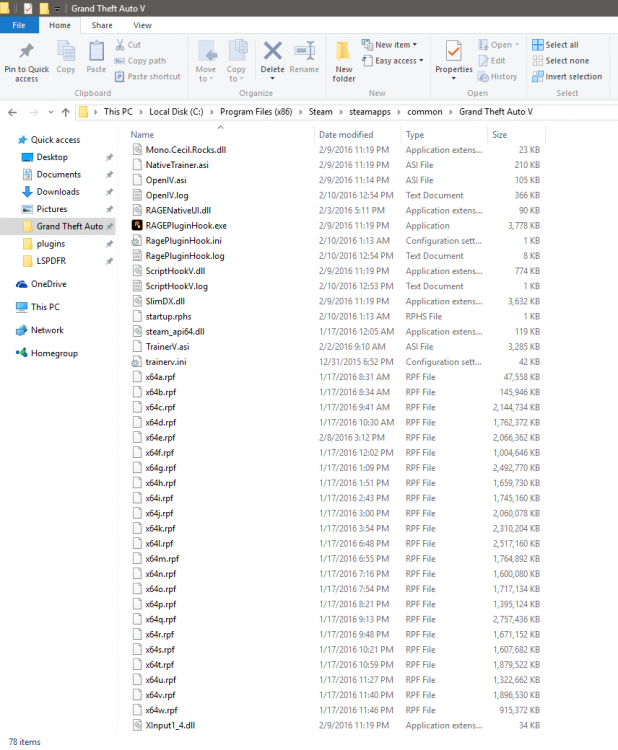Viewport: 618px width, 750px height.
Task: Switch to the Home ribbon tab
Action: click(60, 25)
